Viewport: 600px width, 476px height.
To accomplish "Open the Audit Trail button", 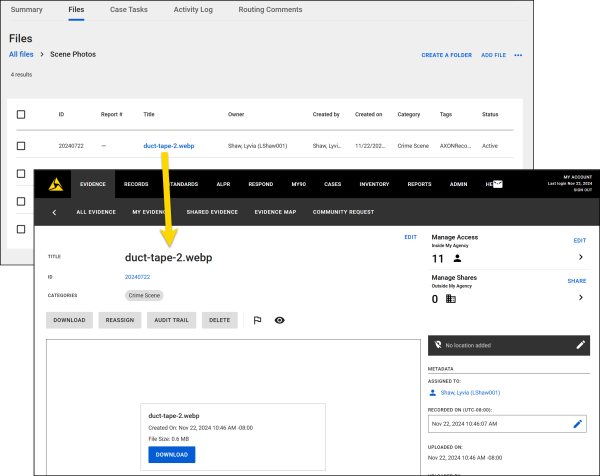I will click(x=170, y=320).
